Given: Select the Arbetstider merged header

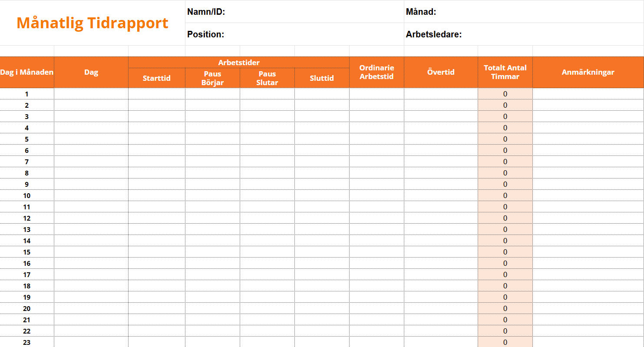Looking at the screenshot, I should tap(239, 63).
